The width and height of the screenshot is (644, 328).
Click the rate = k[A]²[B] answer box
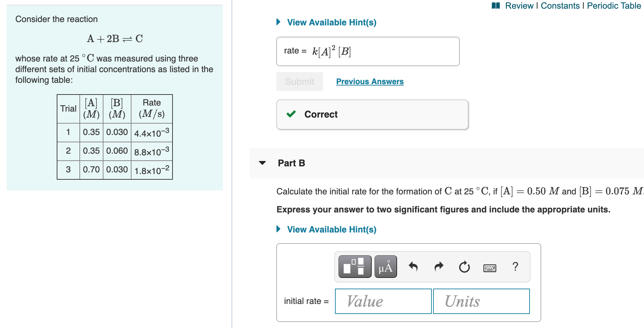367,51
